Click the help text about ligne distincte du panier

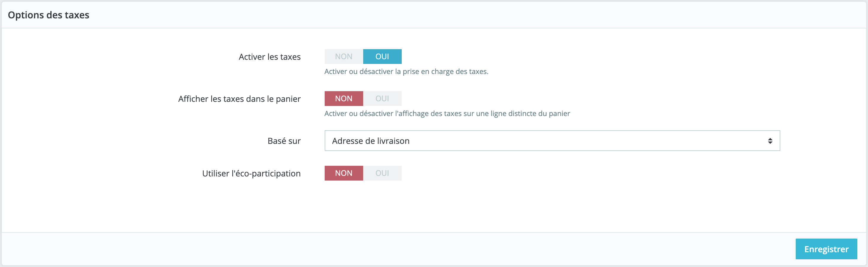tap(447, 114)
